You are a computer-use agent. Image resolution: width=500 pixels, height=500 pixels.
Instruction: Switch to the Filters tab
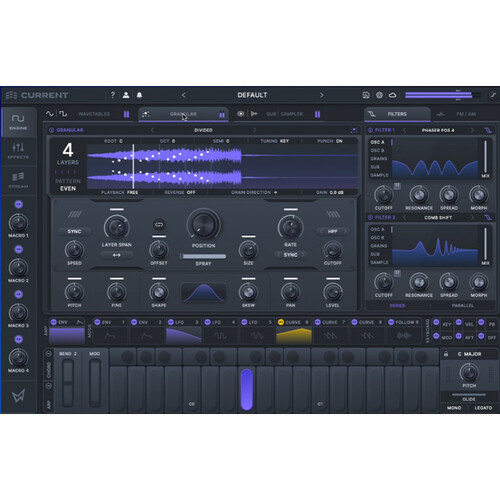397,114
